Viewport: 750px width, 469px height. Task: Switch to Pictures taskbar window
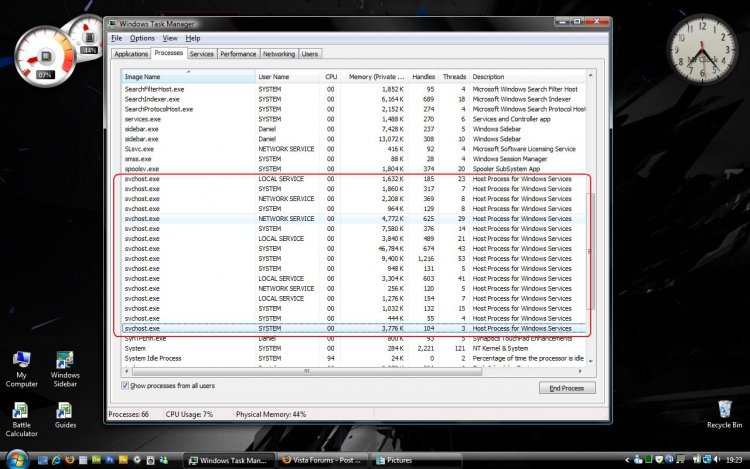pyautogui.click(x=415, y=460)
